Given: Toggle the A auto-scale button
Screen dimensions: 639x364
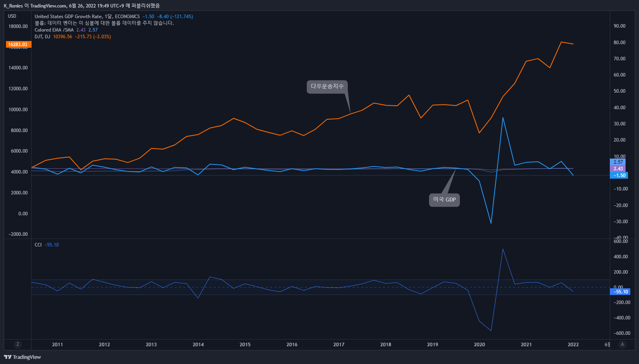Looking at the screenshot, I should 622,344.
